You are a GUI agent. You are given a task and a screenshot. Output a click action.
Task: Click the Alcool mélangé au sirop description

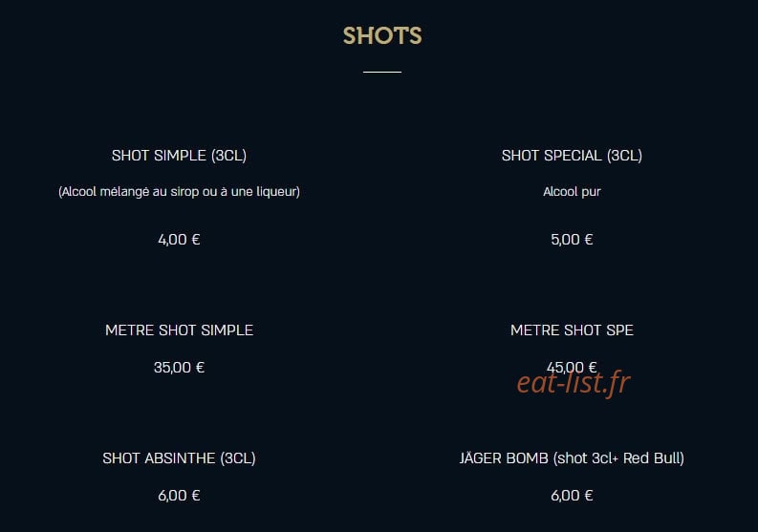click(x=179, y=192)
